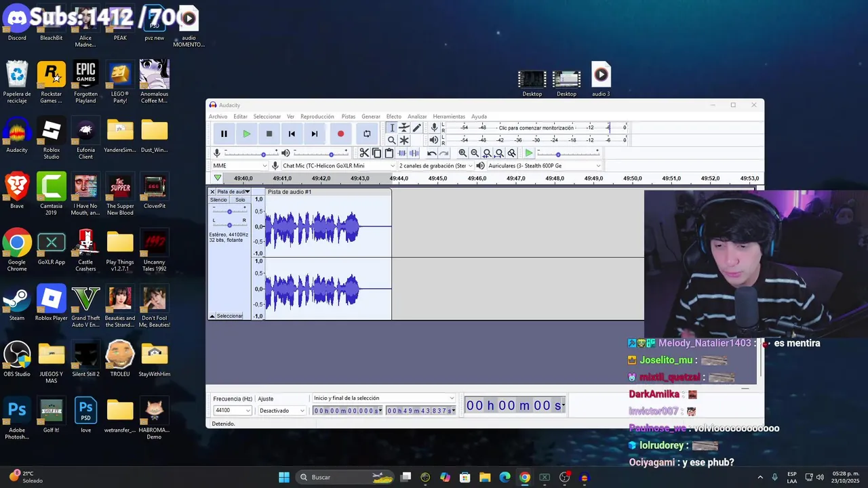
Task: Silence the selected audio
Action: (x=414, y=153)
